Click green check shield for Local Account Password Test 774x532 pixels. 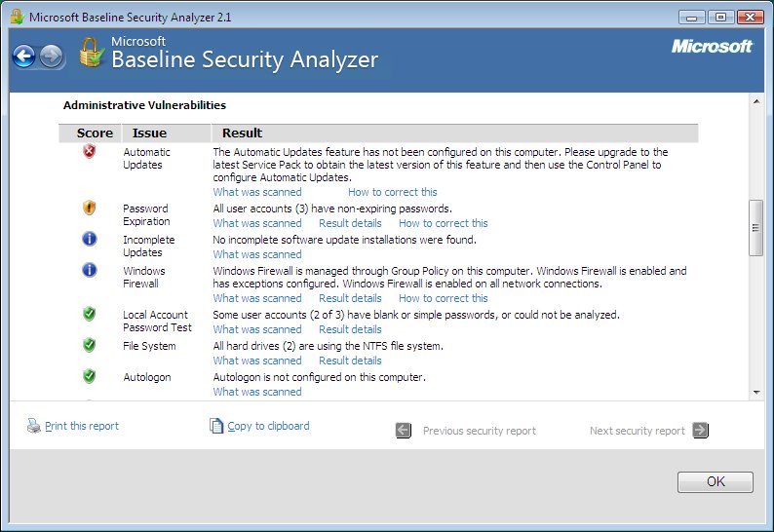tap(89, 314)
